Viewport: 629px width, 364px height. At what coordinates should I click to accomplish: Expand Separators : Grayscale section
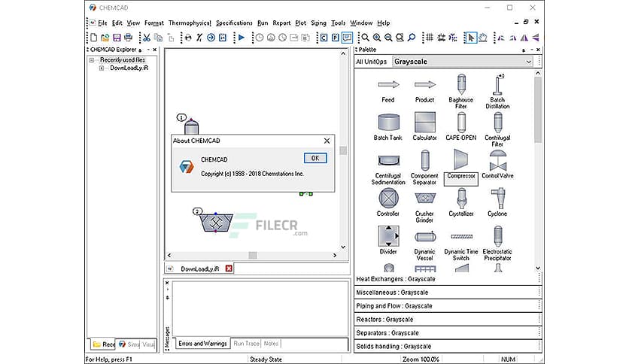447,332
